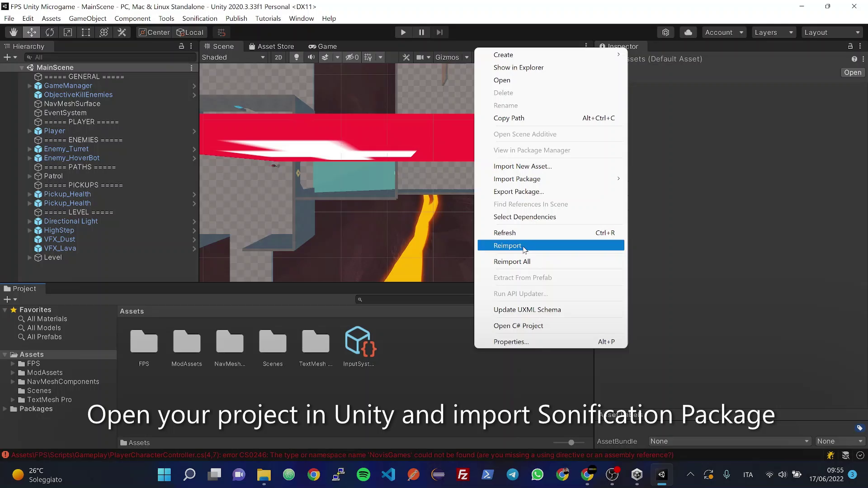Switch to the Game tab
The image size is (868, 488).
click(x=322, y=46)
